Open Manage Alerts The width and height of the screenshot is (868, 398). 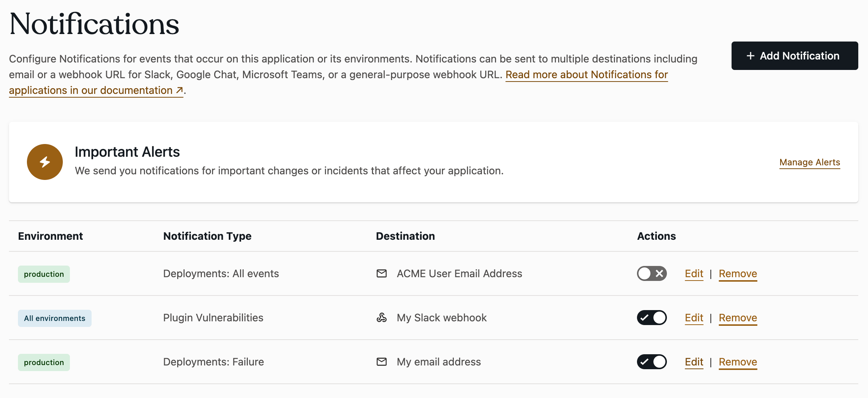(x=810, y=162)
